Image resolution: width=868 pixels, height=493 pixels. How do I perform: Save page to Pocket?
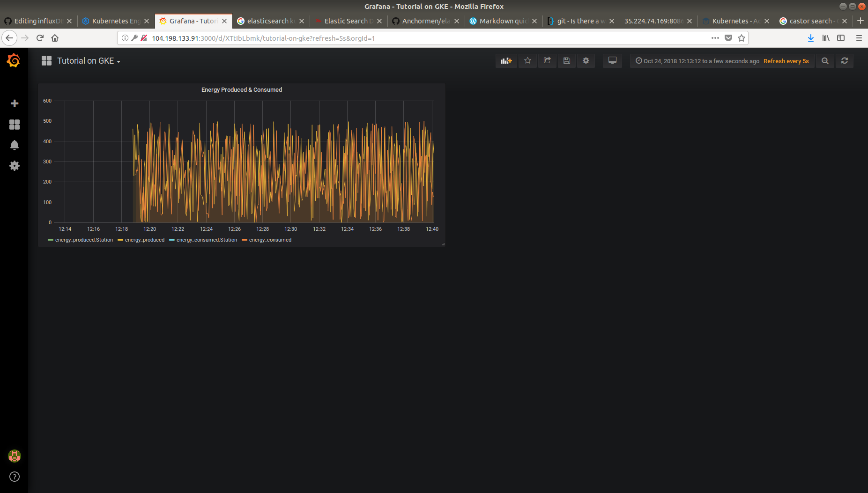coord(728,38)
